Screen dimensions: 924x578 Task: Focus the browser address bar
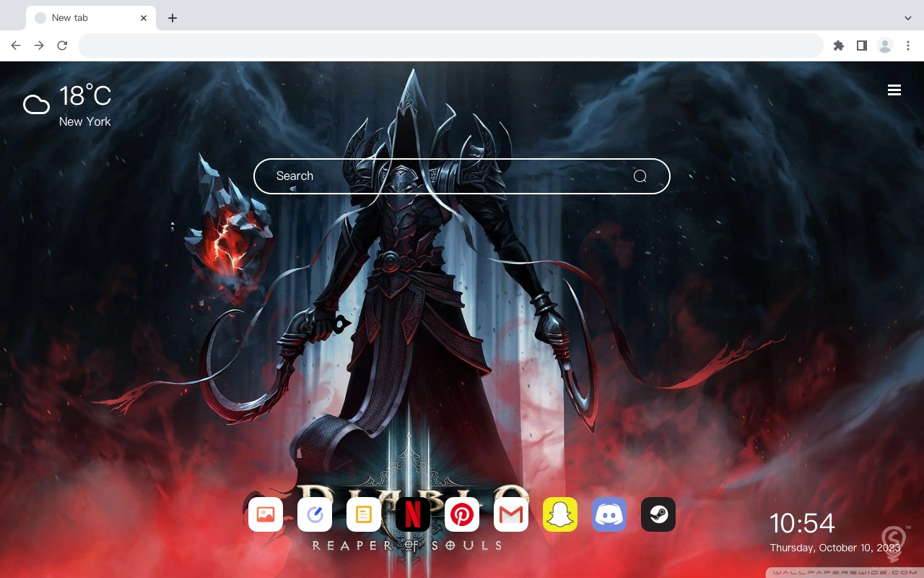pos(450,46)
